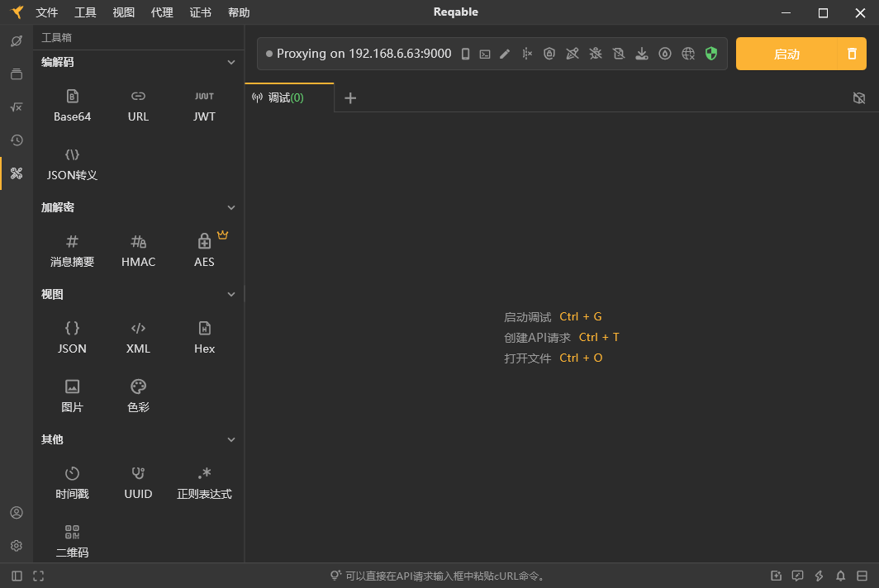Open the 时间戳 timestamp tool

(72, 482)
